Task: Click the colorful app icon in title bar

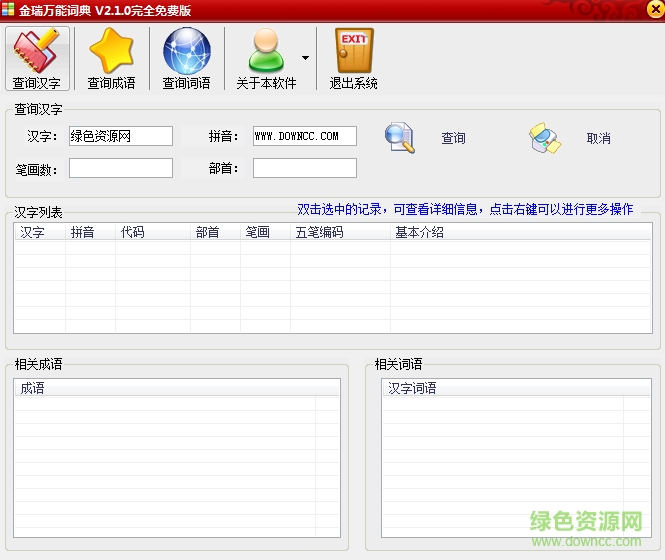Action: pyautogui.click(x=8, y=9)
